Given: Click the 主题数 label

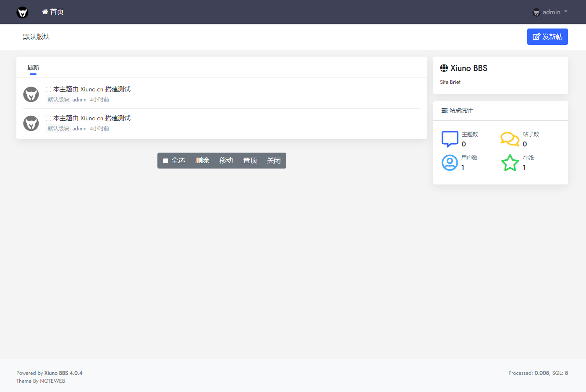Looking at the screenshot, I should coord(470,134).
